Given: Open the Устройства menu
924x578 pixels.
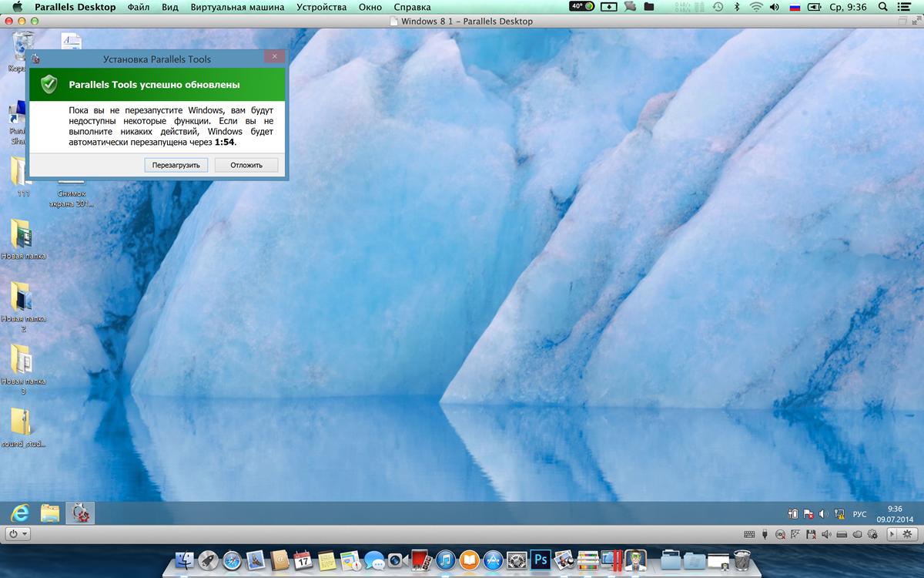Looking at the screenshot, I should (x=321, y=7).
